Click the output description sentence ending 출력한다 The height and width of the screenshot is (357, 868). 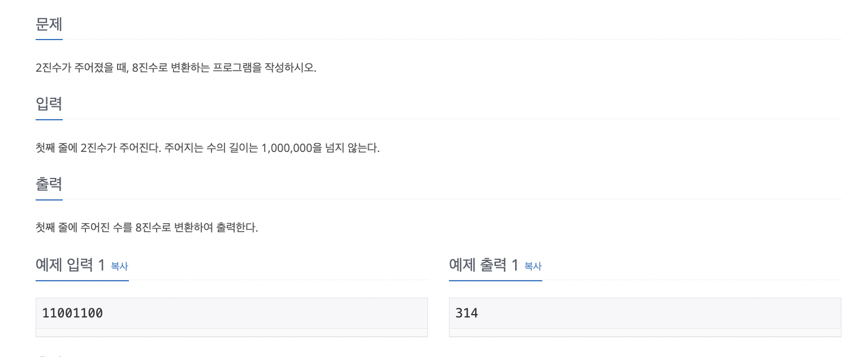(147, 229)
